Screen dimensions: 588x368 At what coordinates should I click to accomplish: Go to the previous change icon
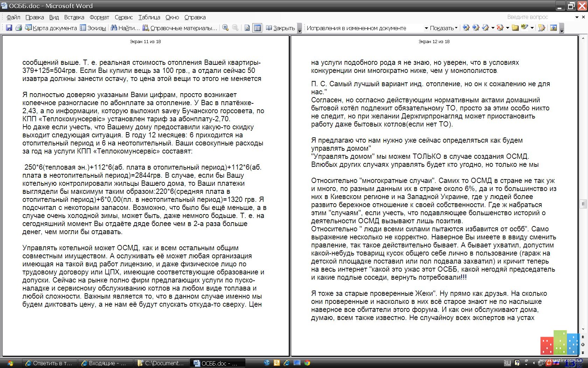click(x=466, y=28)
